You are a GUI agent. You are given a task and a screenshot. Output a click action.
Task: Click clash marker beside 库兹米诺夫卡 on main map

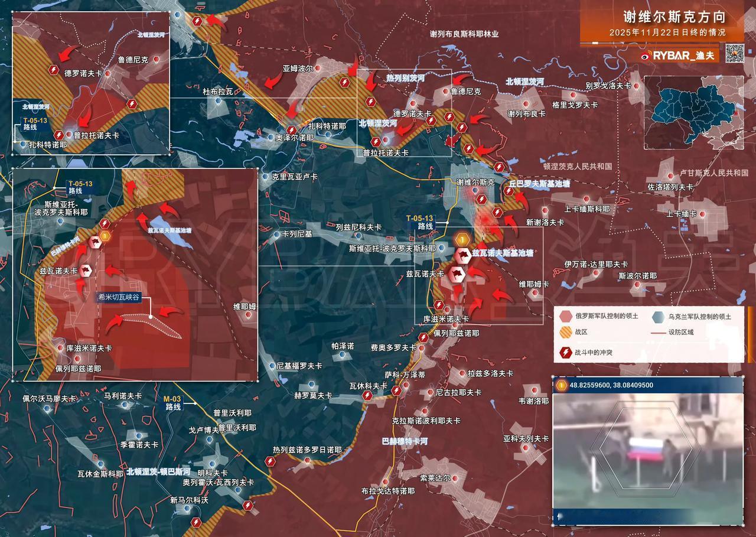(438, 305)
